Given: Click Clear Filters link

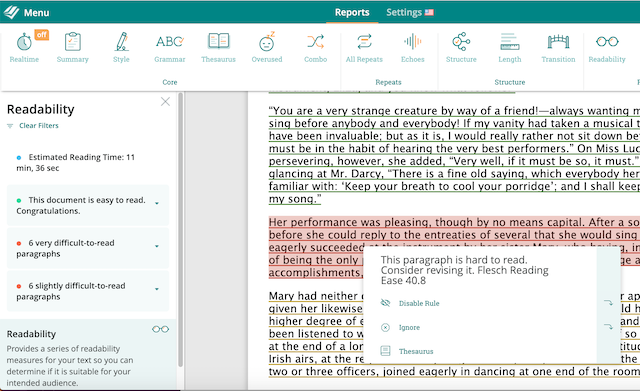Looking at the screenshot, I should click(39, 126).
